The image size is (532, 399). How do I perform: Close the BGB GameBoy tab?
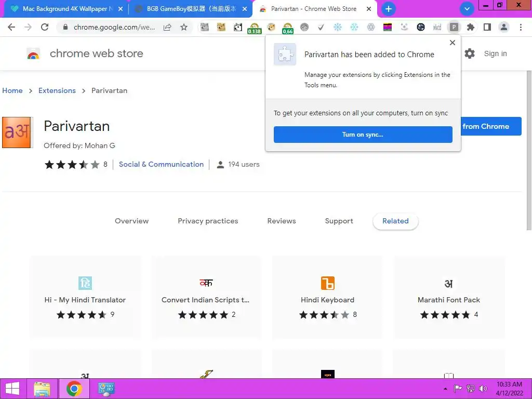[x=245, y=9]
